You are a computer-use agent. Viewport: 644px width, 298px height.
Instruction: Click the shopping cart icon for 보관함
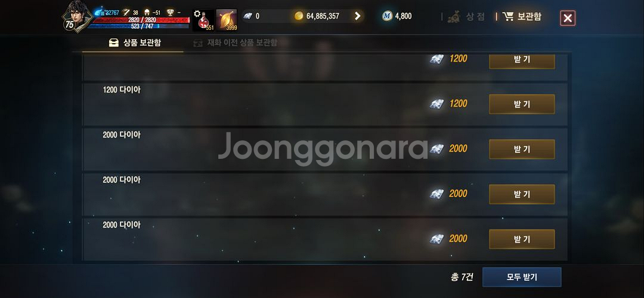click(508, 17)
